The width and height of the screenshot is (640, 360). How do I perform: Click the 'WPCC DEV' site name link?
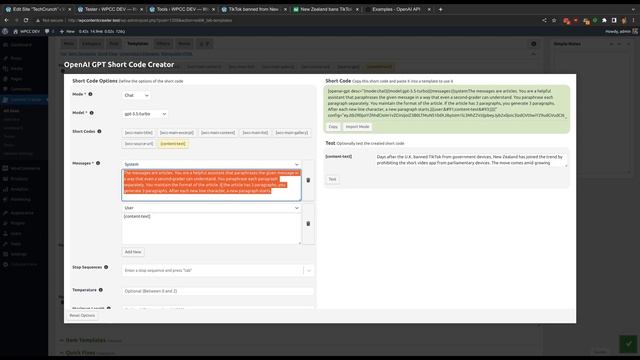(27, 31)
